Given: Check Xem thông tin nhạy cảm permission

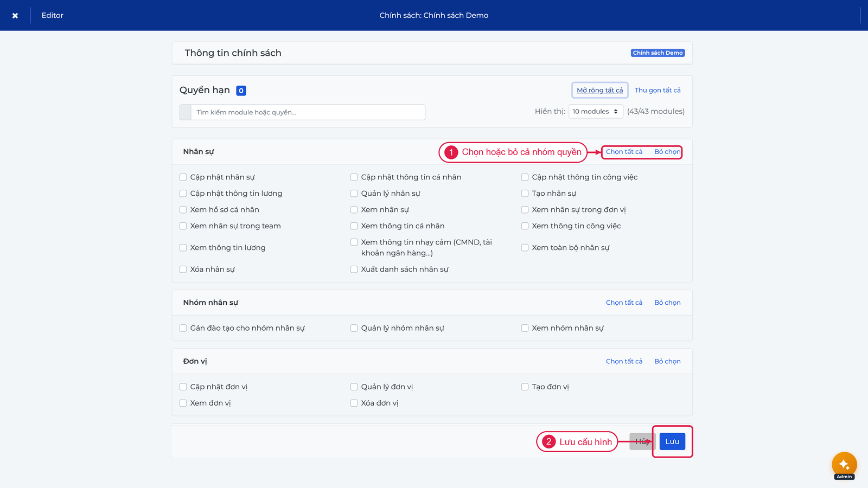Looking at the screenshot, I should pyautogui.click(x=354, y=242).
